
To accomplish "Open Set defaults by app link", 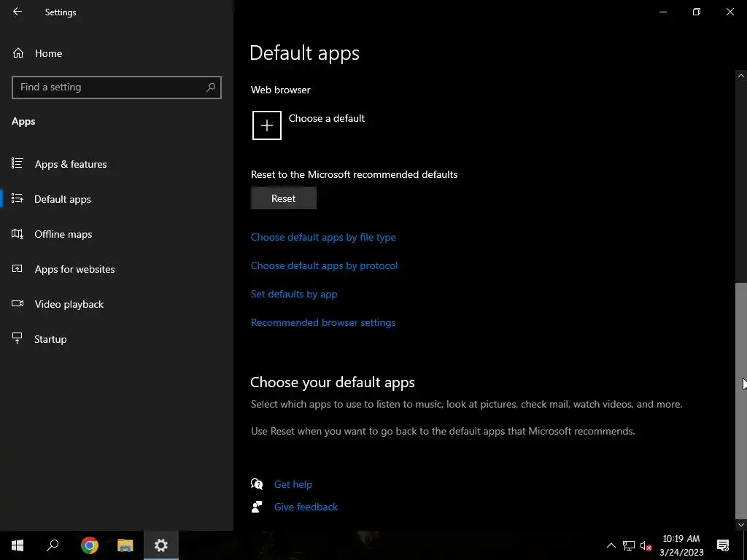I will (x=294, y=295).
